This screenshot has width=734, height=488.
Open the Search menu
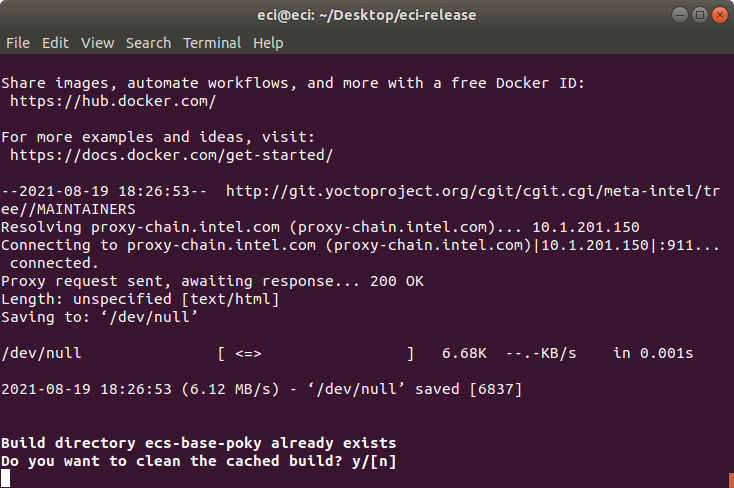pyautogui.click(x=148, y=43)
